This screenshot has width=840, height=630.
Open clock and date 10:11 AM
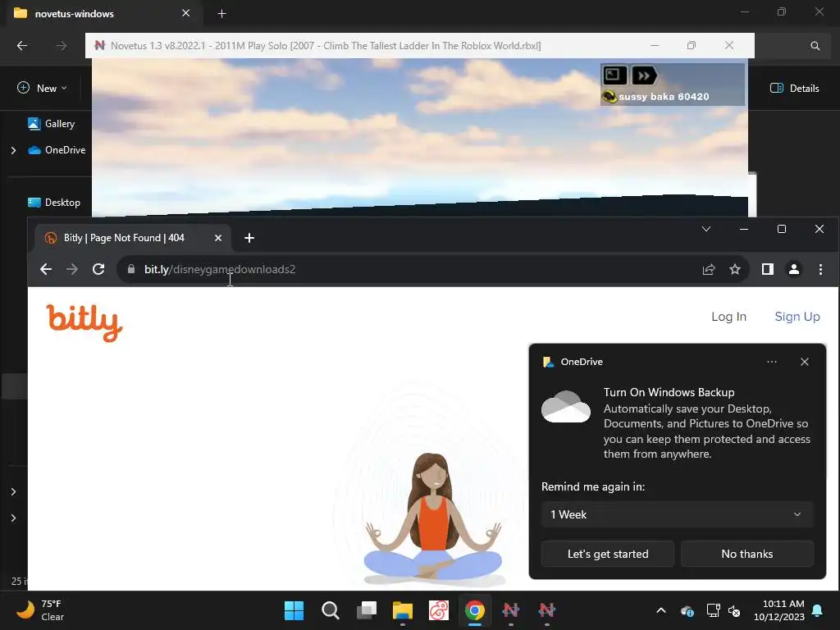coord(779,610)
